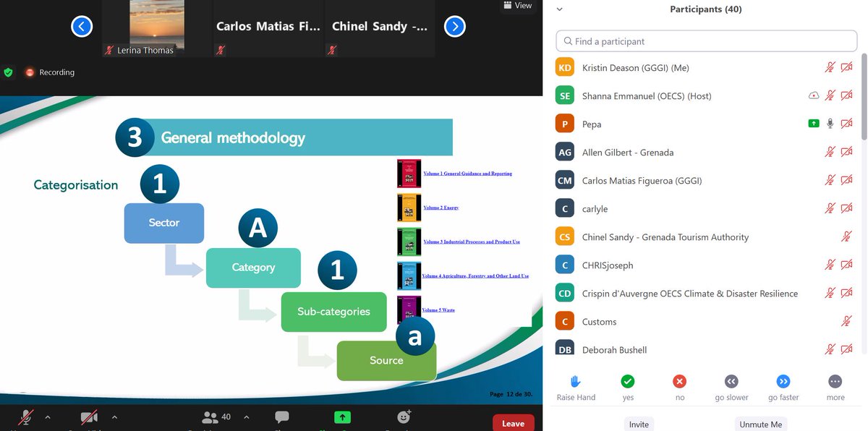Collapse the Participants panel chevron
Image resolution: width=868 pixels, height=431 pixels.
[559, 9]
